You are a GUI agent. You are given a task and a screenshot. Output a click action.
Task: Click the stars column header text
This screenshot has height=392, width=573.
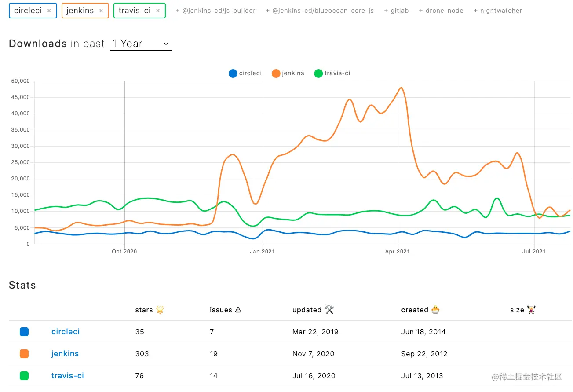[x=144, y=310]
